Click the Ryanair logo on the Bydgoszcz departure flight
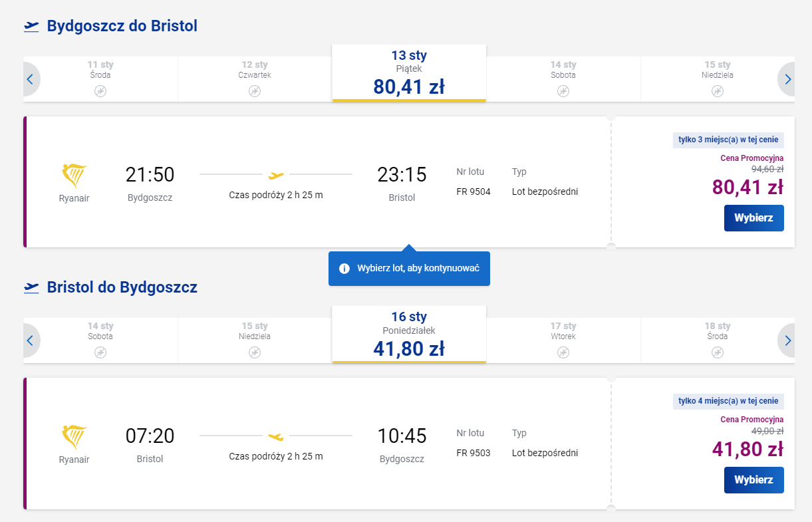Viewport: 812px width, 522px height. click(74, 176)
